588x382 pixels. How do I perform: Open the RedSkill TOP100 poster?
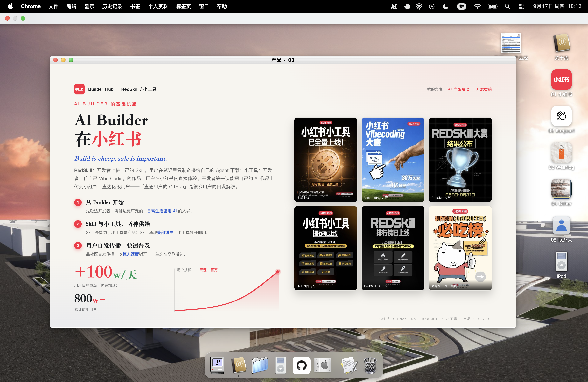tap(393, 248)
